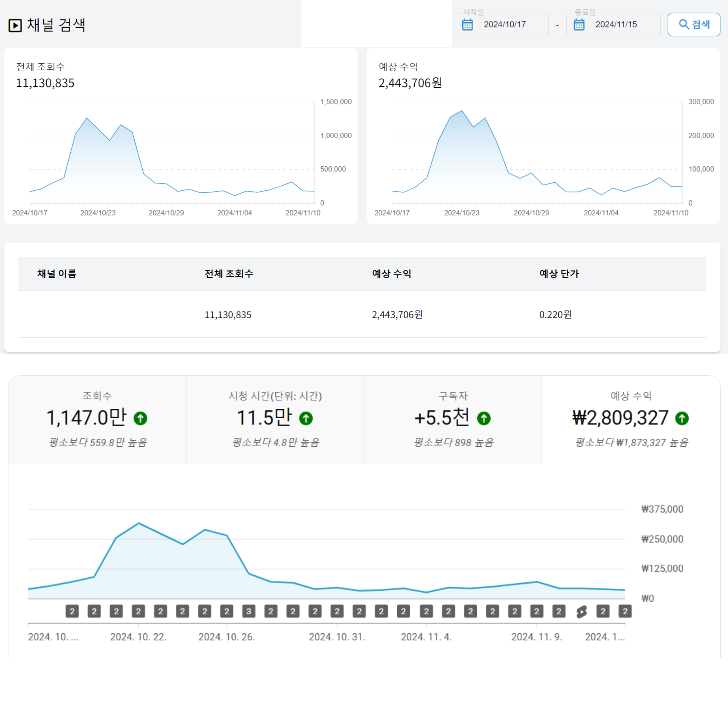728x728 pixels.
Task: Select the video marker labeled 3
Action: pos(249,612)
